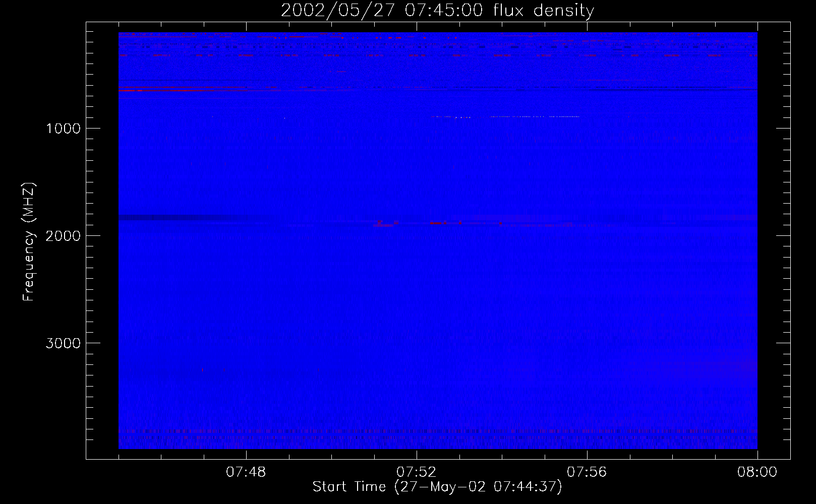Click the 3000 frequency tick label
The width and height of the screenshot is (816, 504).
(63, 343)
